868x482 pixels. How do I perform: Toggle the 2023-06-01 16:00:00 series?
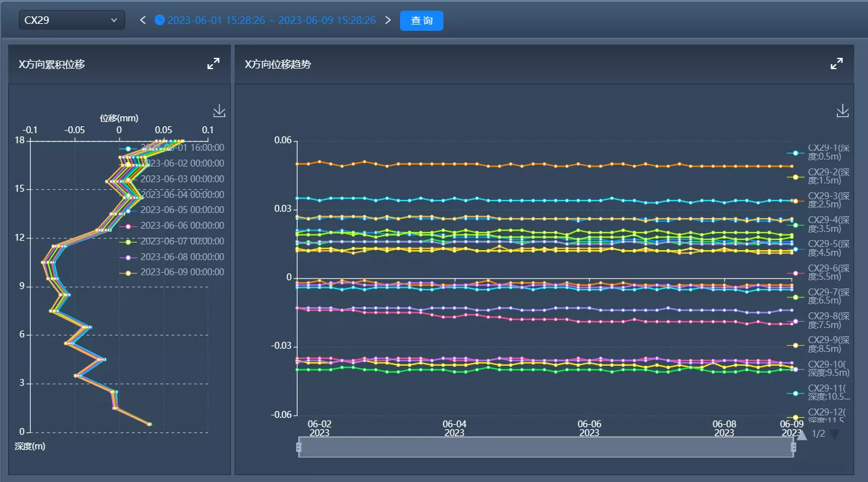tap(172, 148)
